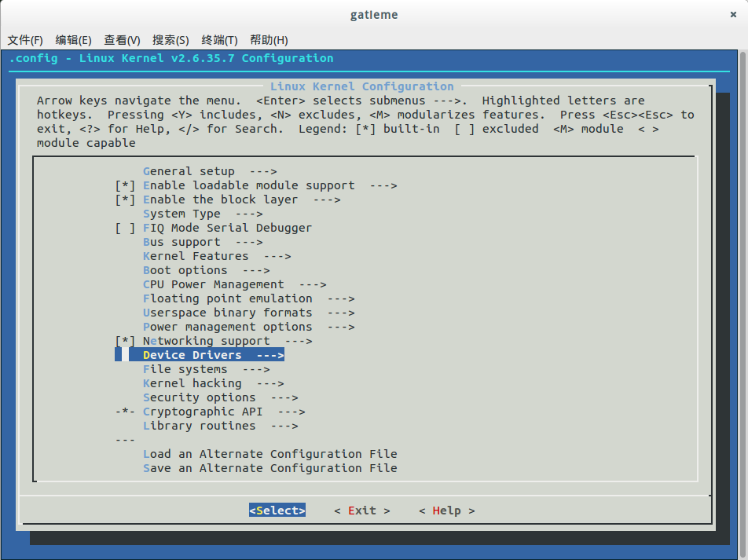Select the highlighted Device Drivers entry

point(200,355)
